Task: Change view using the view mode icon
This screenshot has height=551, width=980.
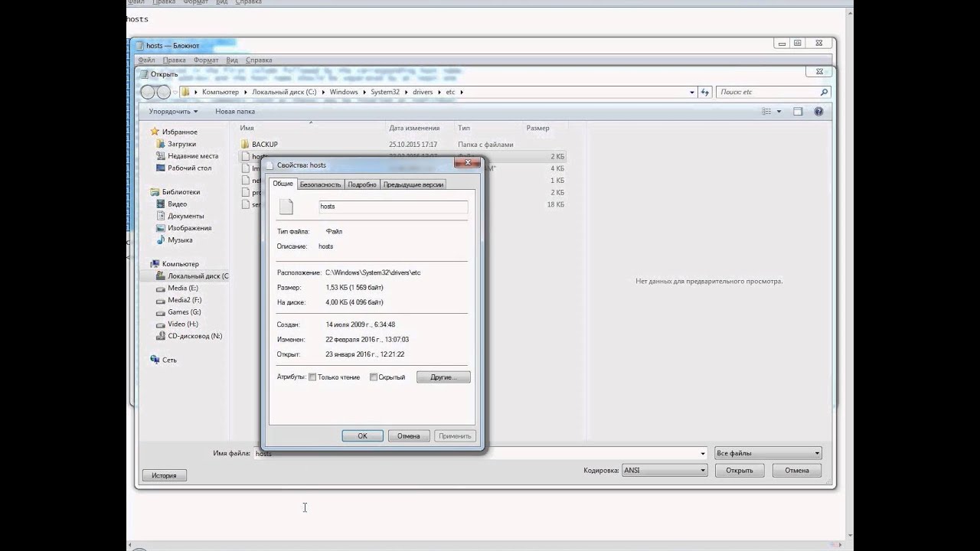Action: tap(766, 112)
